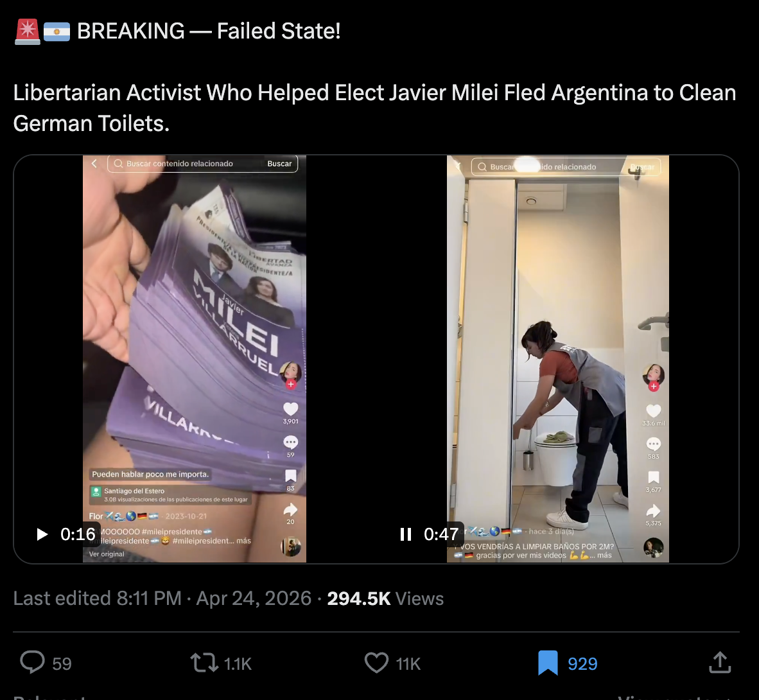Screen dimensions: 759x700
Task: Click the back chevron in left video
Action: [x=94, y=164]
